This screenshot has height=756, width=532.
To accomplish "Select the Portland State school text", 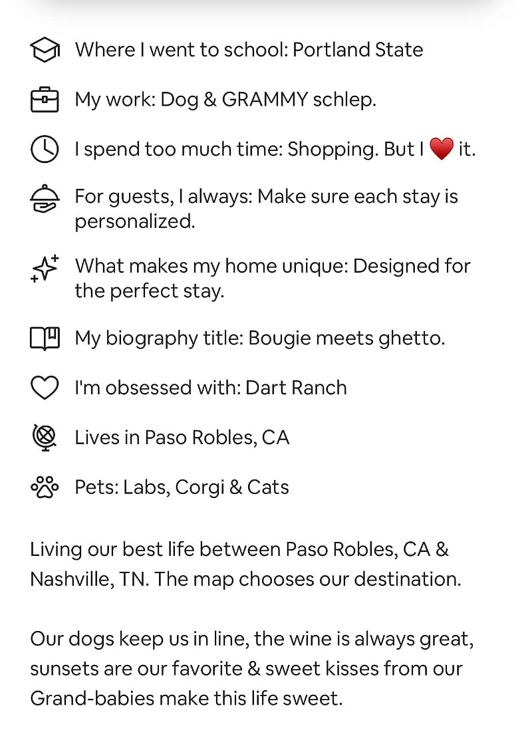I will (x=358, y=50).
